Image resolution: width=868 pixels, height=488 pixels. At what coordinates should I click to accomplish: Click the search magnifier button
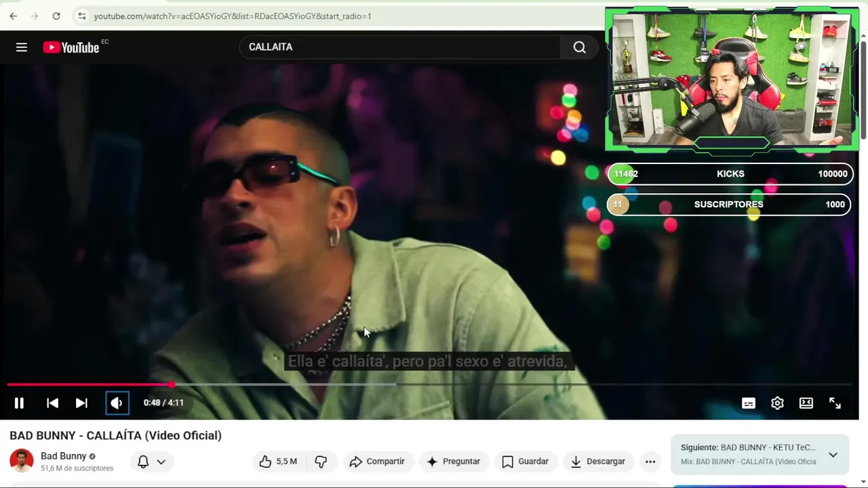(x=579, y=47)
